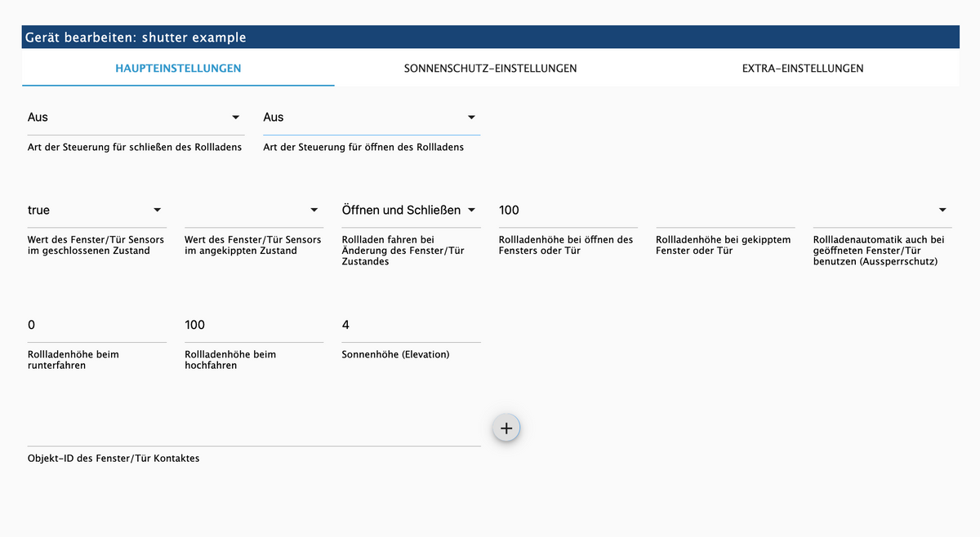Screen dimensions: 980x537
Task: Expand the Aussperrschutz dropdown
Action: pos(882,211)
